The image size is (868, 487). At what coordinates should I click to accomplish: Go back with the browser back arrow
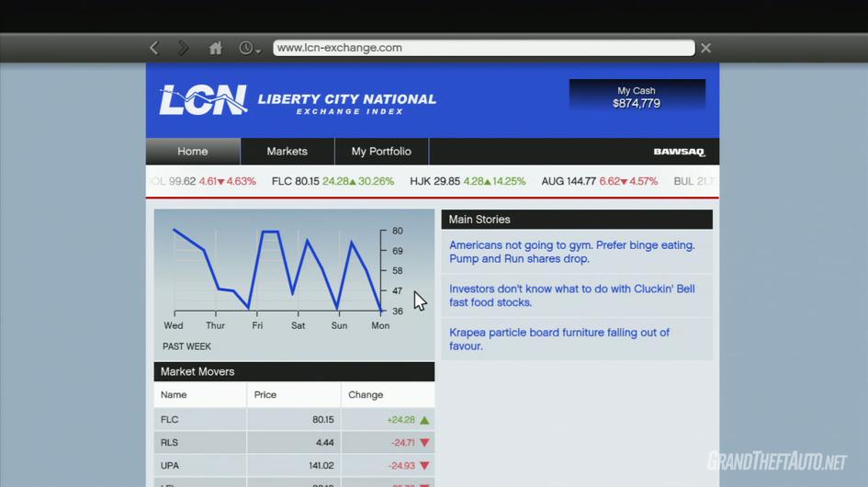[x=154, y=48]
